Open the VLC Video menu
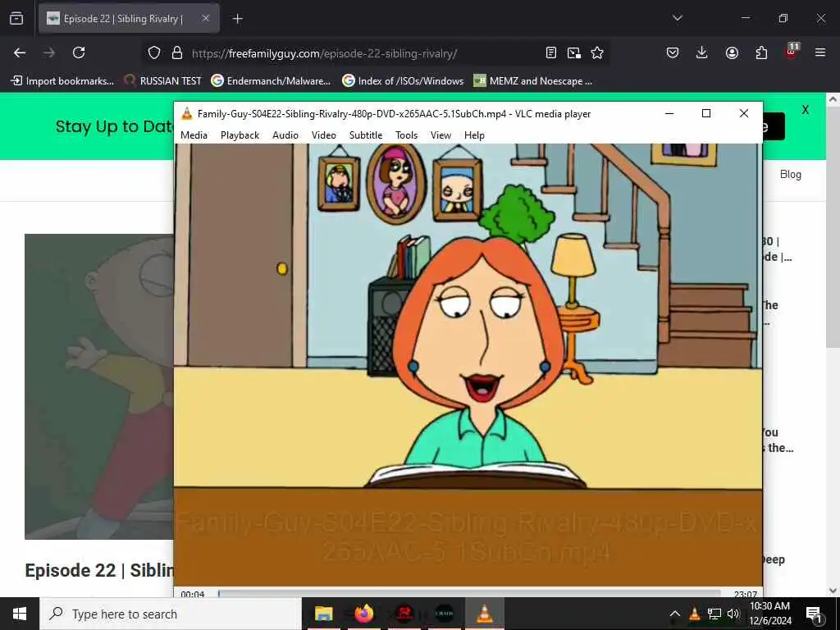Screen dimensions: 840x630 click(323, 135)
